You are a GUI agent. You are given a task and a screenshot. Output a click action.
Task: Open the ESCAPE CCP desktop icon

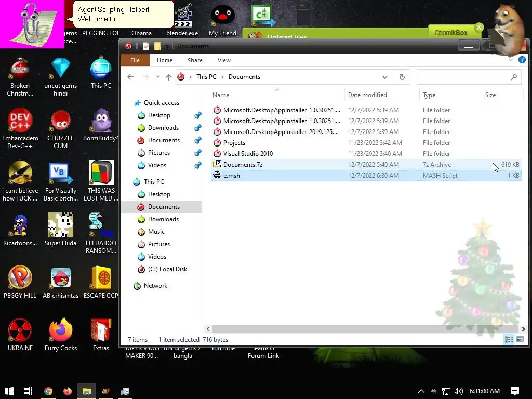click(x=101, y=282)
